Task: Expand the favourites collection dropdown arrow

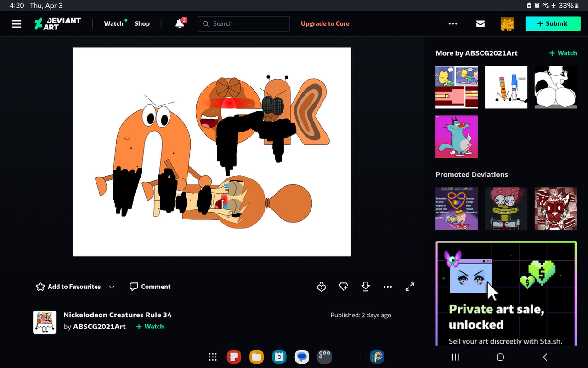Action: click(112, 287)
